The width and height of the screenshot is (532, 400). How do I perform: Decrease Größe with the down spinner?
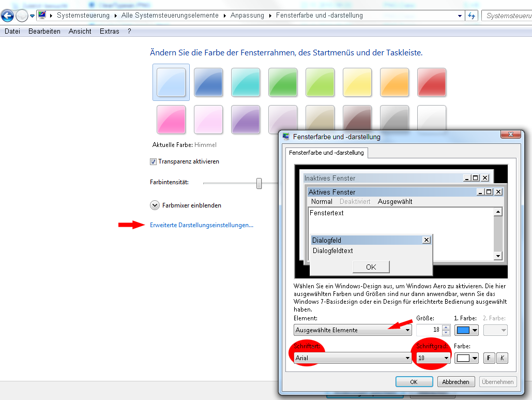(x=446, y=333)
